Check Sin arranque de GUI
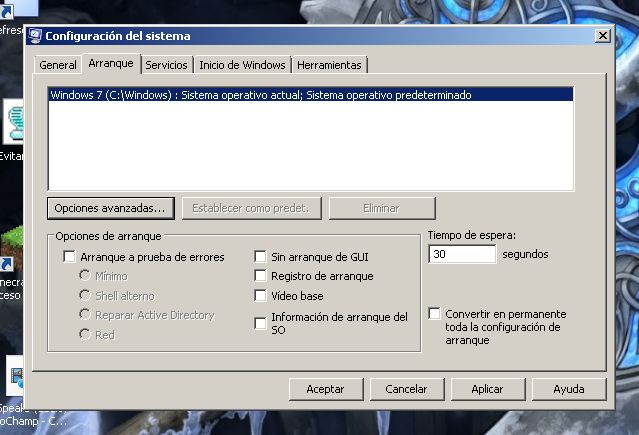639x435 pixels. pyautogui.click(x=260, y=256)
